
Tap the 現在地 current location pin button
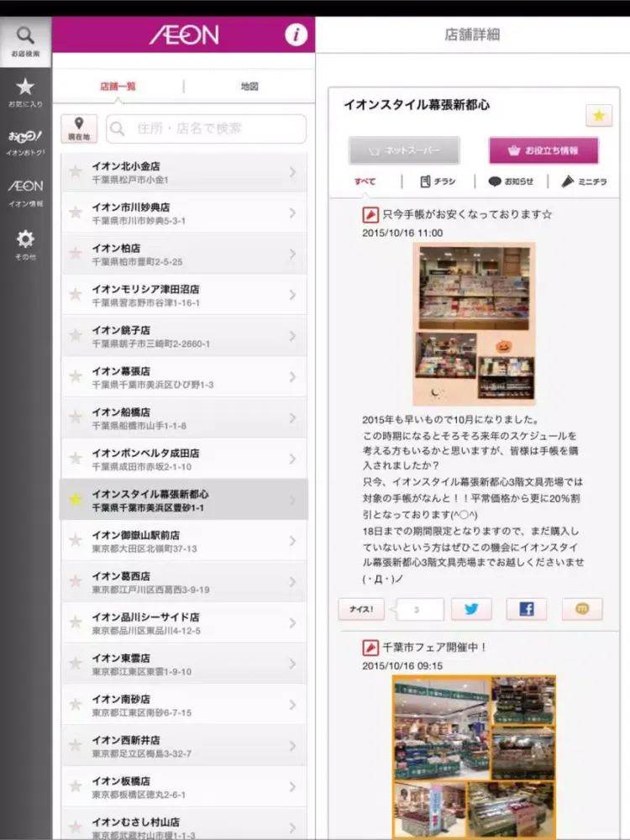click(x=79, y=129)
